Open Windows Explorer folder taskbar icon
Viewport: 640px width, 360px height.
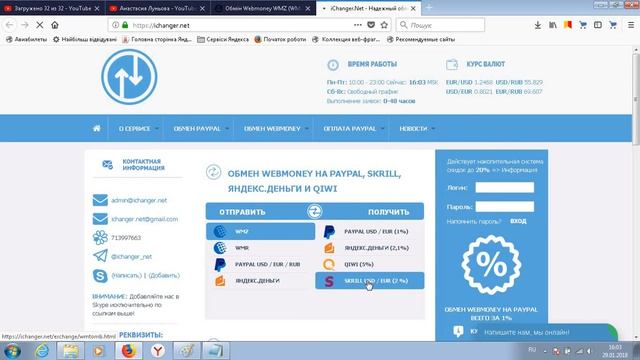(70, 351)
